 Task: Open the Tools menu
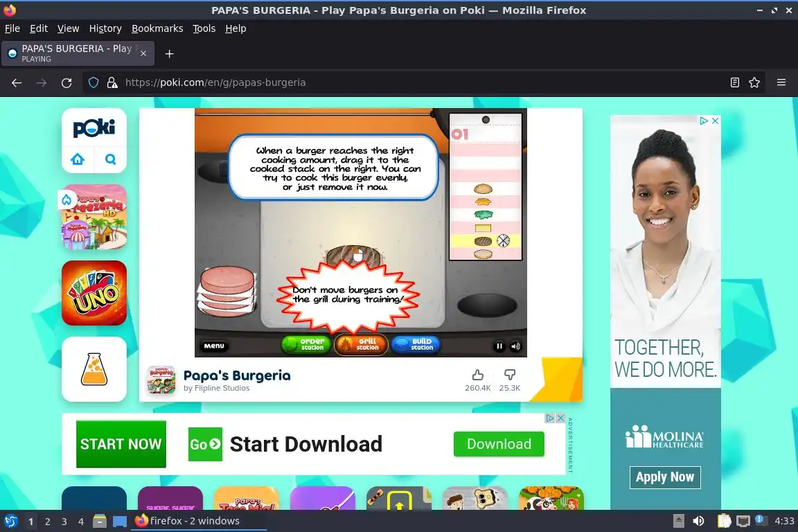pyautogui.click(x=204, y=28)
